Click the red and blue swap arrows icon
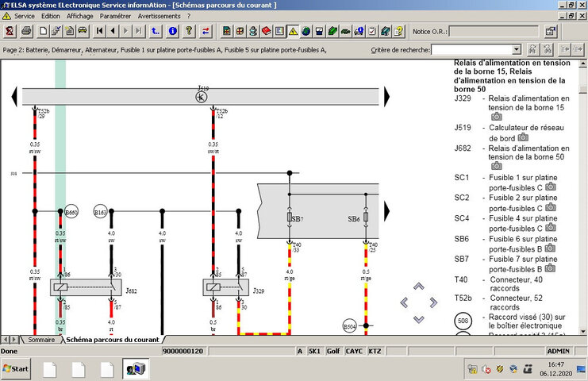588x381 pixels. [206, 31]
